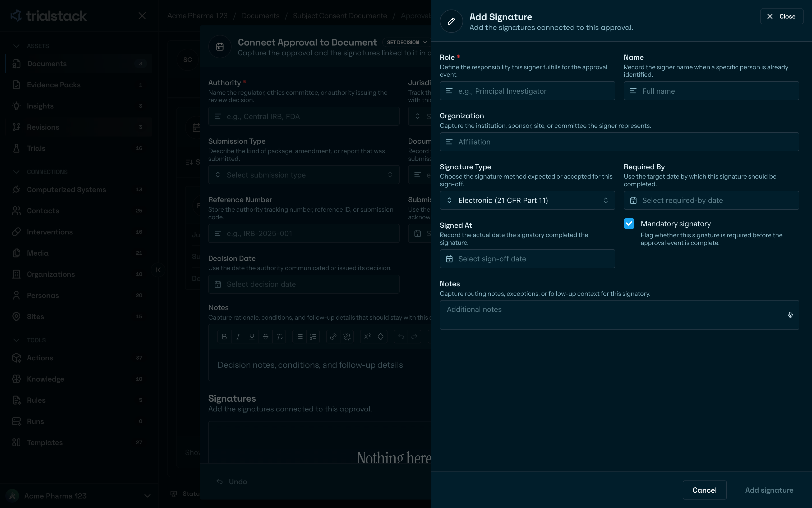Click the clear formatting icon
Viewport: 812px width, 508px height.
[279, 337]
